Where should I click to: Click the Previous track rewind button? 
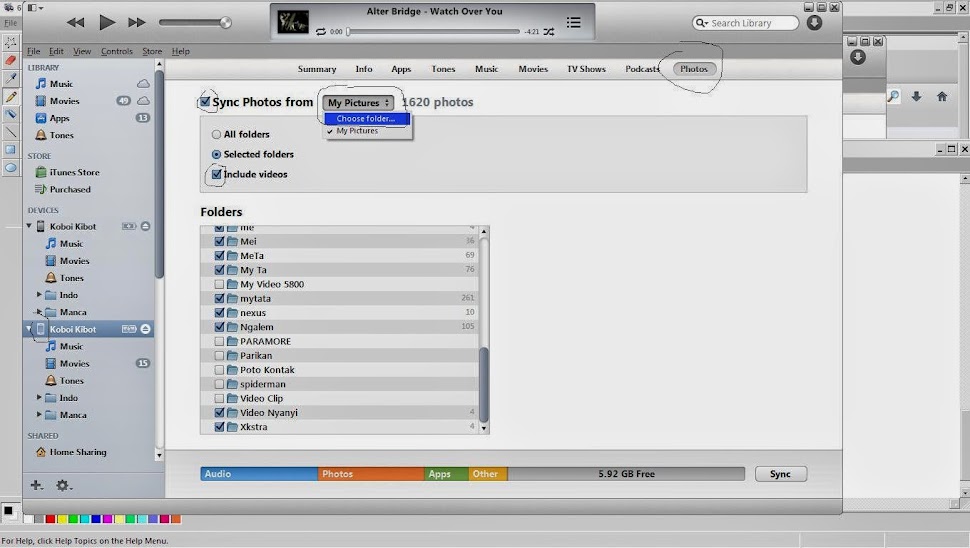(x=75, y=23)
